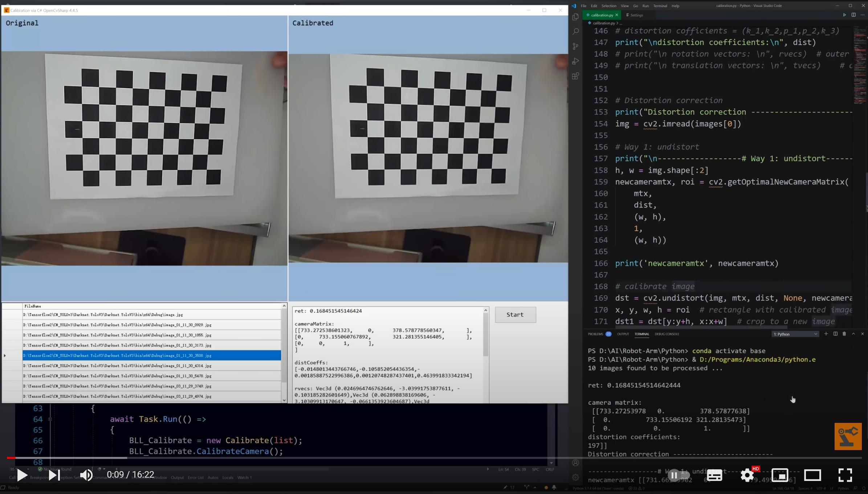Image resolution: width=868 pixels, height=494 pixels.
Task: Split the editor with split icon
Action: pyautogui.click(x=853, y=15)
